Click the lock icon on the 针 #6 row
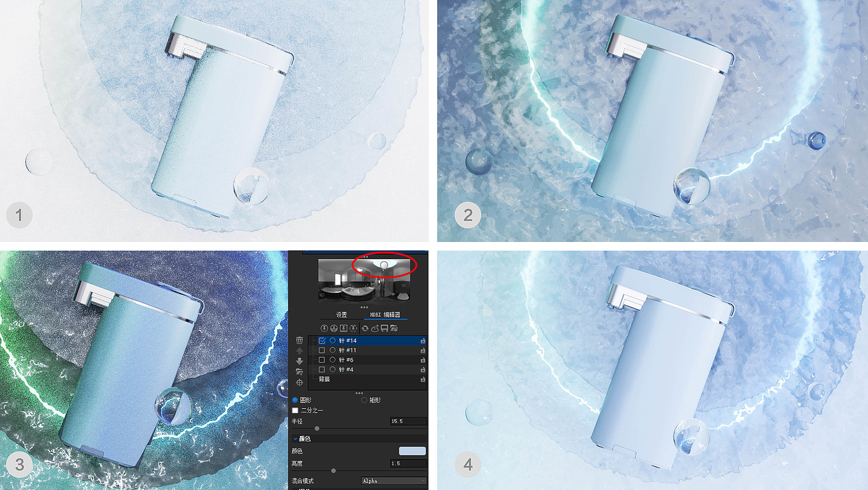Viewport: 868px width, 490px height. pos(423,360)
